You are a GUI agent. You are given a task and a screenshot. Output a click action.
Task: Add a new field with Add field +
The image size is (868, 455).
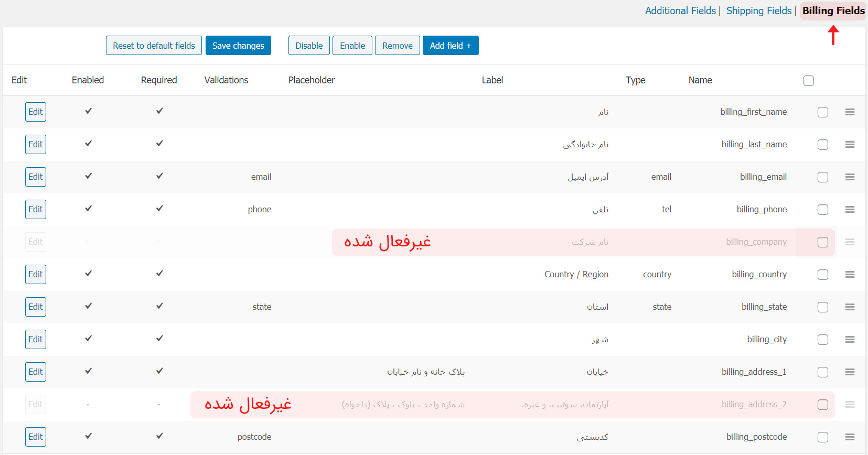tap(451, 46)
